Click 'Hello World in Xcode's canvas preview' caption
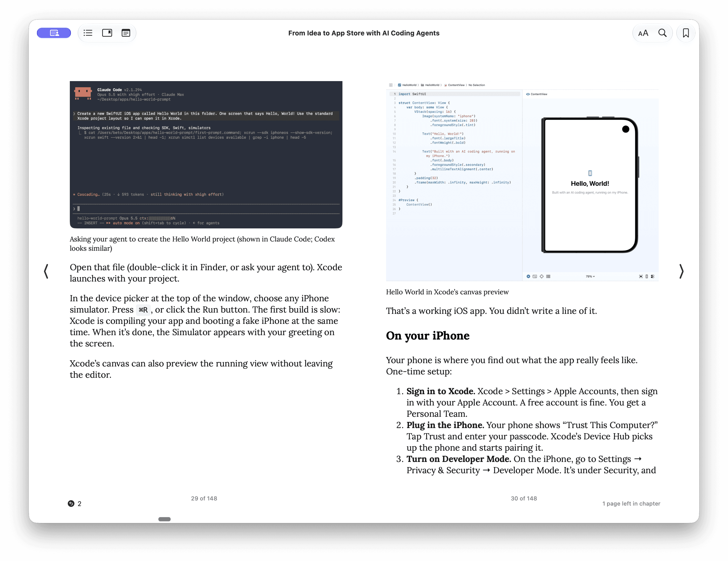The height and width of the screenshot is (561, 728). coord(447,292)
